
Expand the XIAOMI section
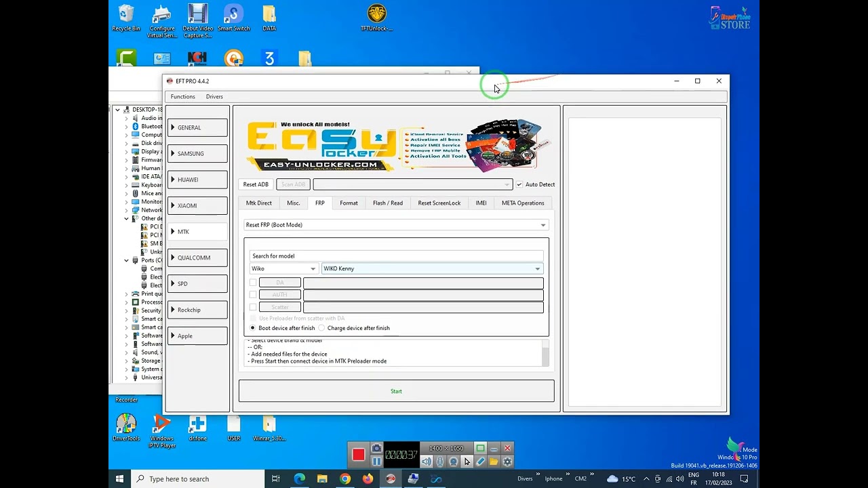(x=197, y=205)
